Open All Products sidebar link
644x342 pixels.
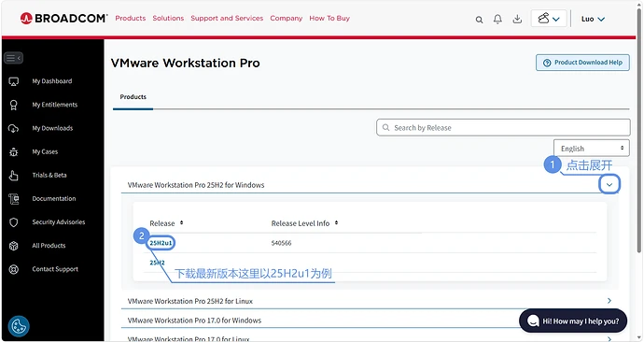pyautogui.click(x=49, y=246)
